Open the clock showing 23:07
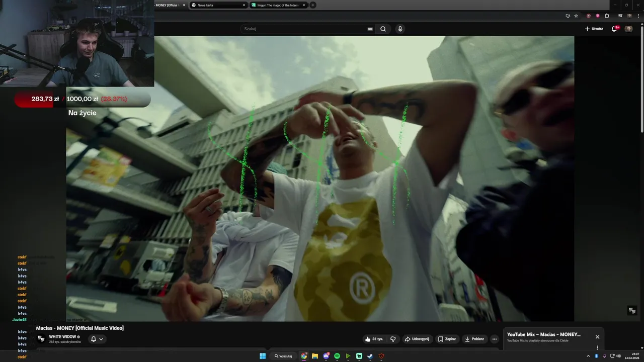644x362 pixels. (632, 356)
